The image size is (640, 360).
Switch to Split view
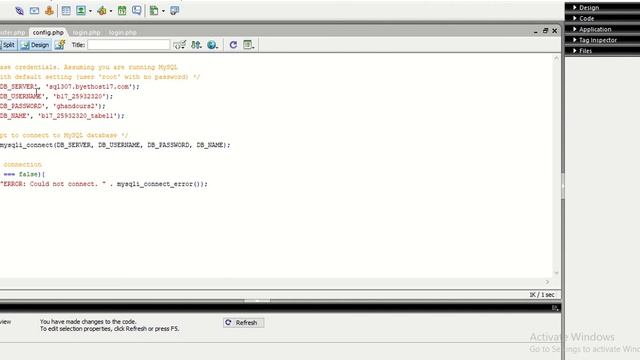coord(8,45)
